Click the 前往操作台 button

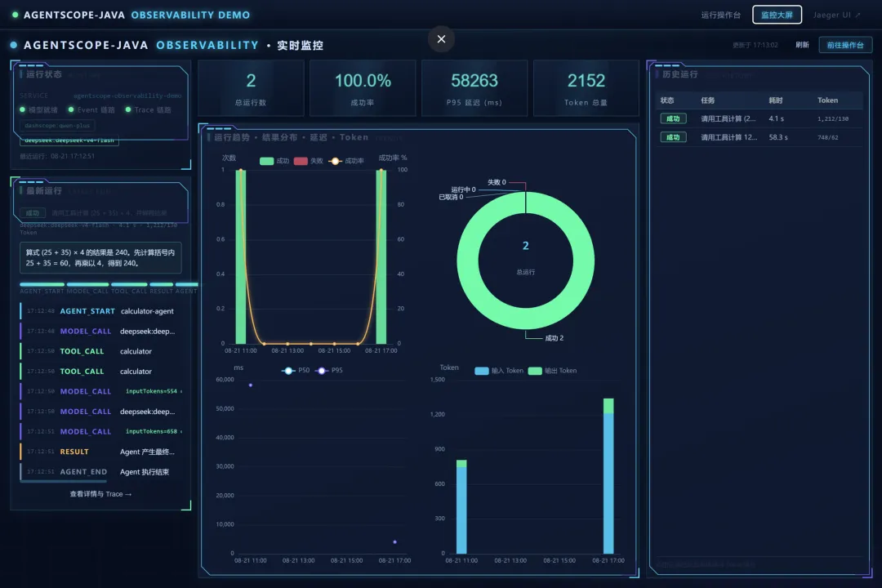tap(845, 45)
